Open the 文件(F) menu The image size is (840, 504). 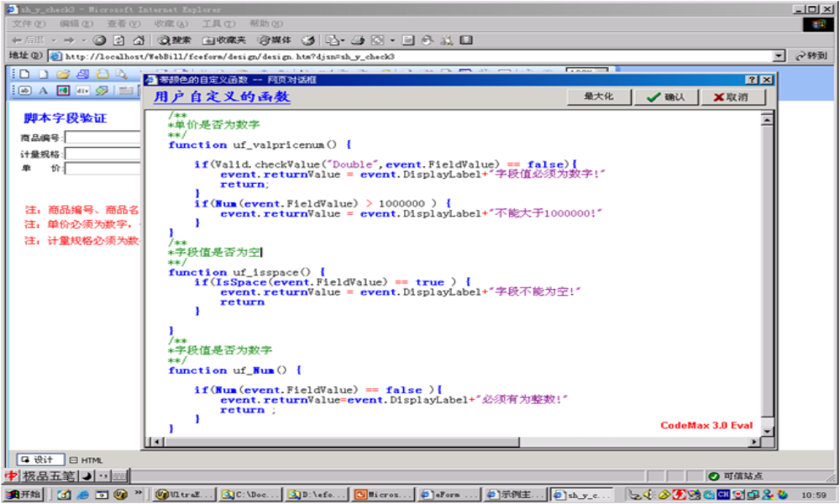point(29,24)
